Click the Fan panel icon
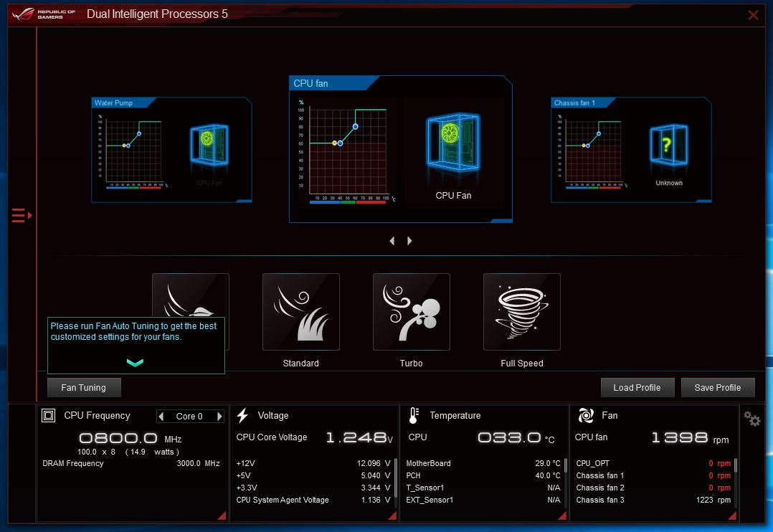Image resolution: width=773 pixels, height=532 pixels. pos(586,415)
